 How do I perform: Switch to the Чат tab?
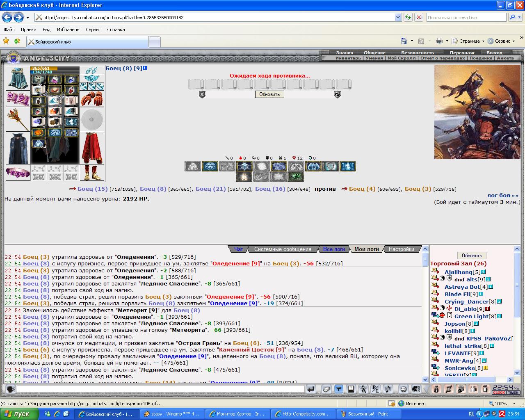[x=238, y=249]
